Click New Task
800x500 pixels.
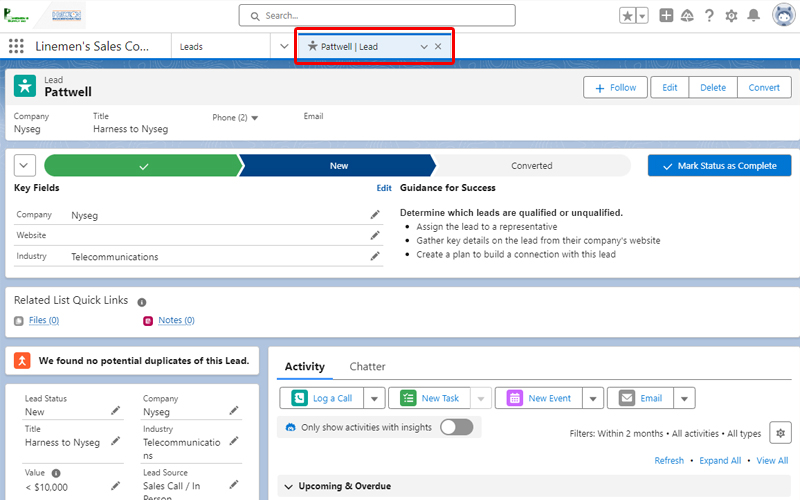pos(430,398)
